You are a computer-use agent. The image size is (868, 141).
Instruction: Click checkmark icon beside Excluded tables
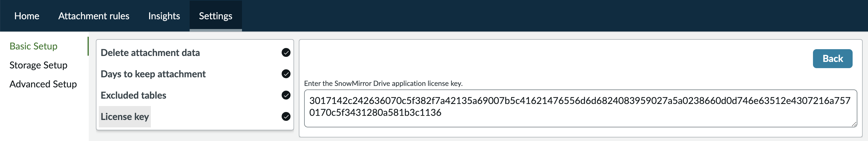[286, 95]
